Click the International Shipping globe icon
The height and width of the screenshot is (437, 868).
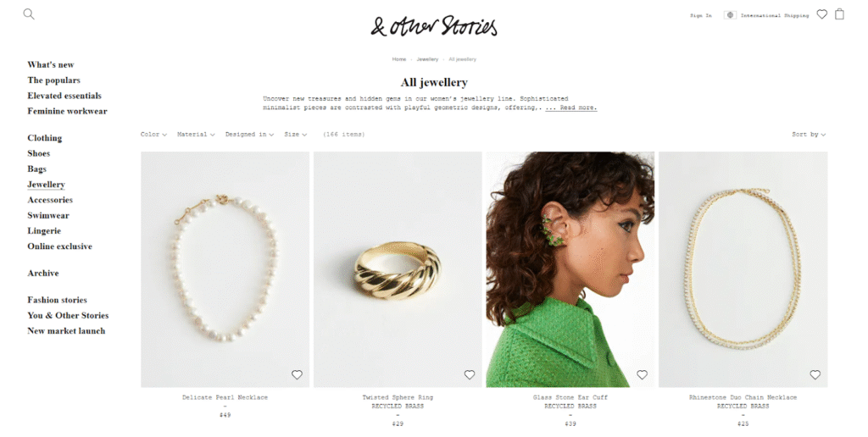pos(730,15)
